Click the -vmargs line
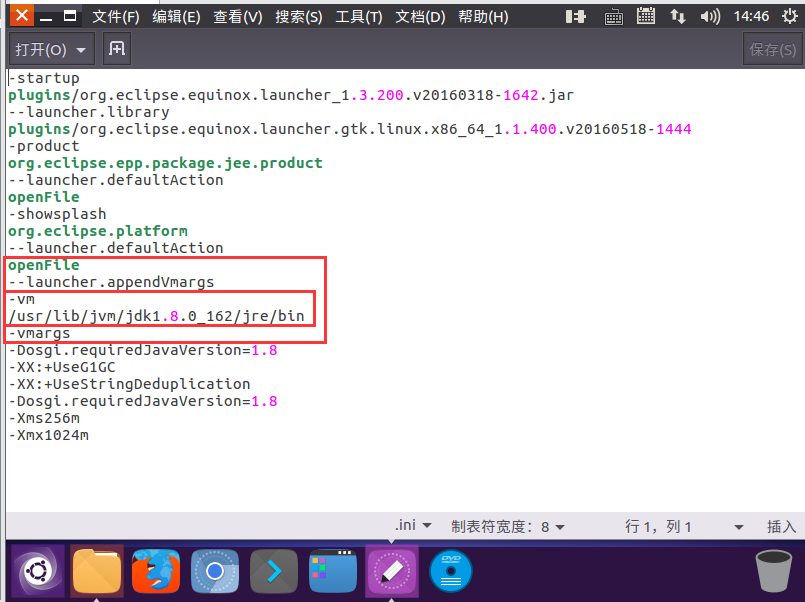This screenshot has height=602, width=805. point(40,333)
